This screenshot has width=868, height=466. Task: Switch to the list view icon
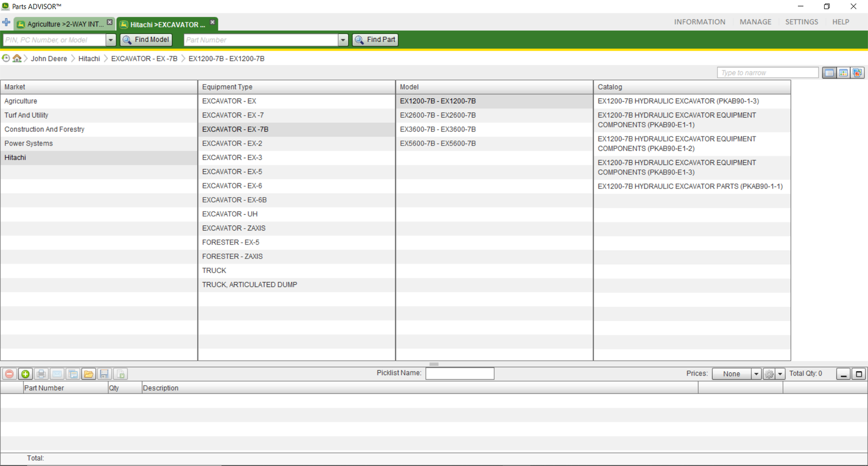point(829,73)
